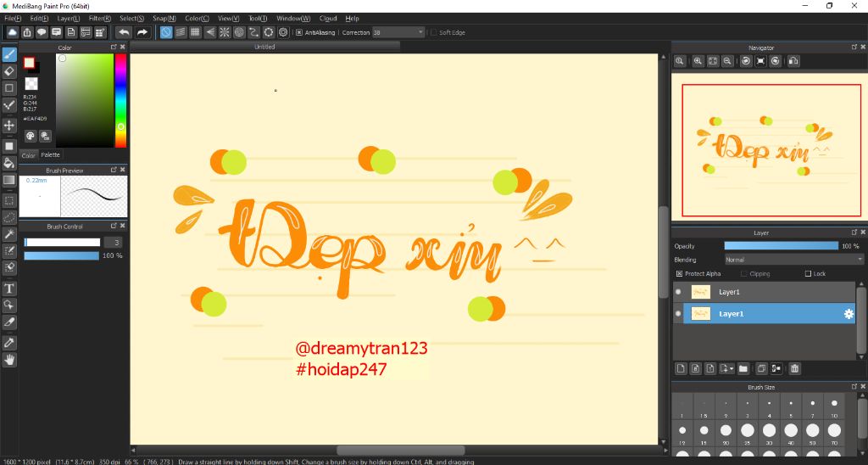Select the Divide (knife) tool
The width and height of the screenshot is (868, 465).
tap(9, 322)
